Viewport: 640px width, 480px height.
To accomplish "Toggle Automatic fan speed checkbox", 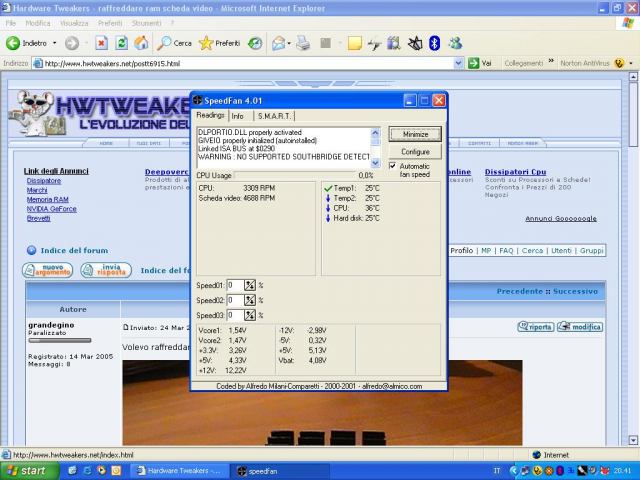I will (x=393, y=166).
